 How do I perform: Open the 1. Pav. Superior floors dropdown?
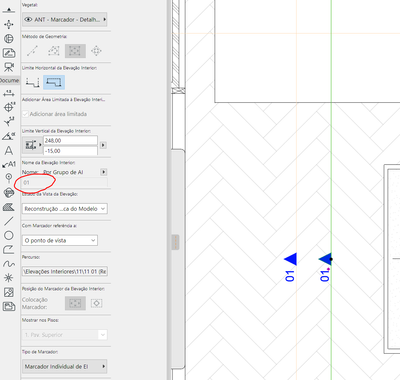pyautogui.click(x=65, y=335)
